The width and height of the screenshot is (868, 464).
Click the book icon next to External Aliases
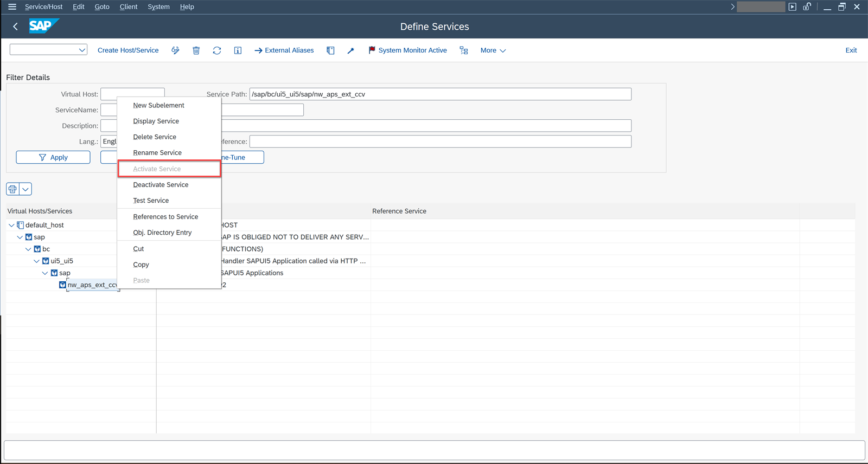click(x=330, y=50)
